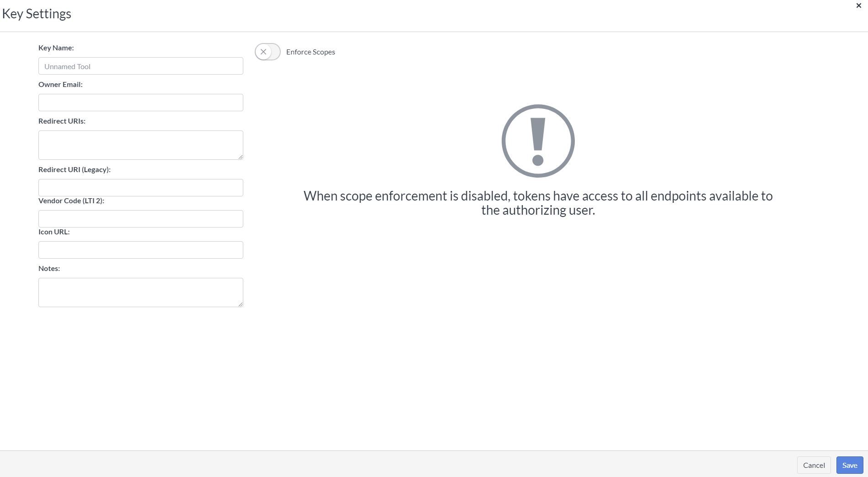Select the Redirect URI (Legacy) field
The height and width of the screenshot is (477, 868).
point(141,188)
